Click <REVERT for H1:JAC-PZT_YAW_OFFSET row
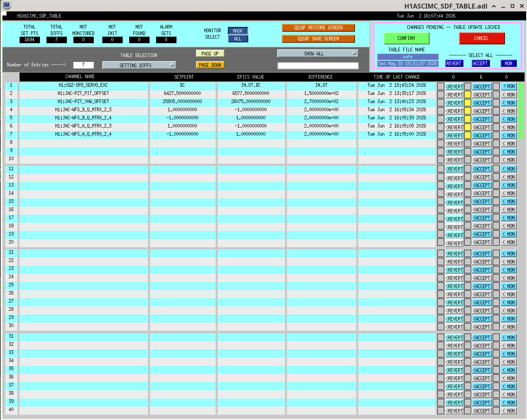527x420 pixels. [454, 103]
